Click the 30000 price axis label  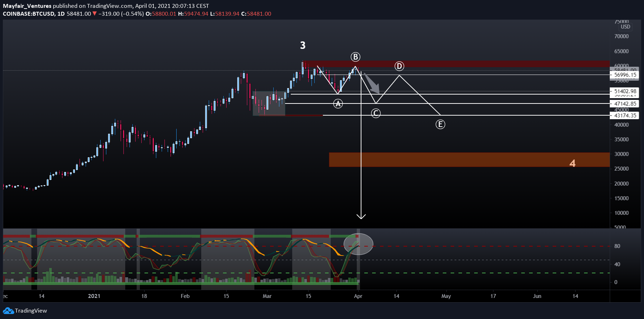click(622, 154)
